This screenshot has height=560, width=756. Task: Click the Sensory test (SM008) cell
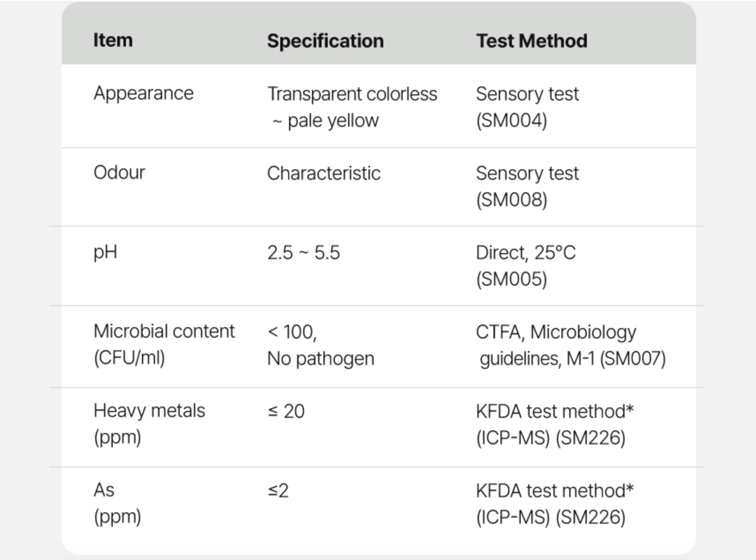pyautogui.click(x=527, y=186)
